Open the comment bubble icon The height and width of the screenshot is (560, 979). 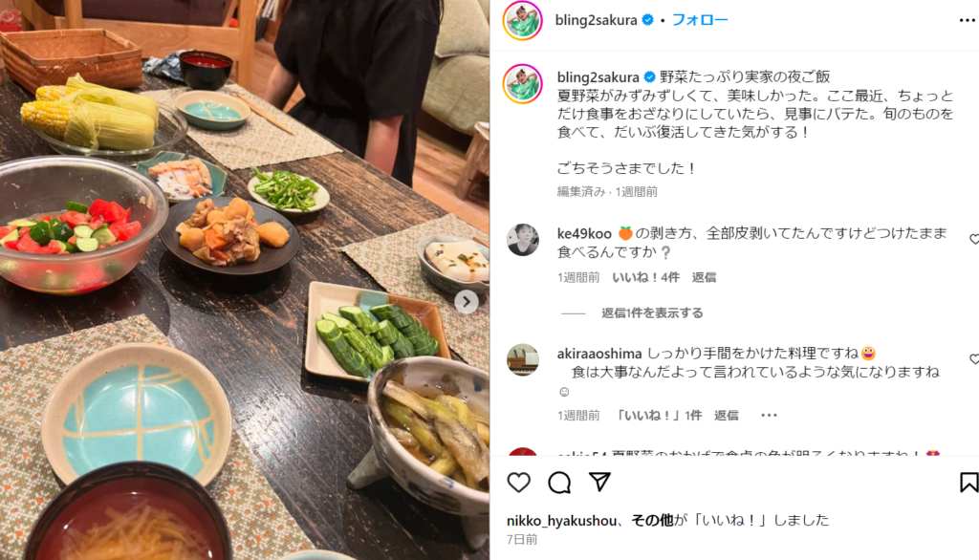(559, 482)
